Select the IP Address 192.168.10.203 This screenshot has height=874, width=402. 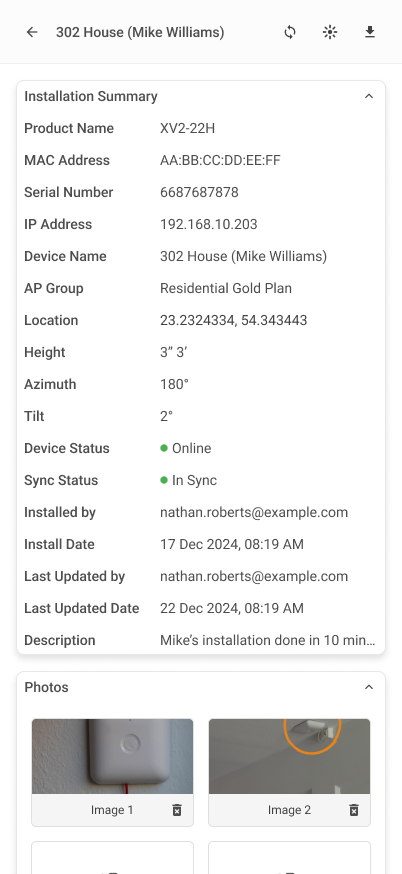coord(209,225)
